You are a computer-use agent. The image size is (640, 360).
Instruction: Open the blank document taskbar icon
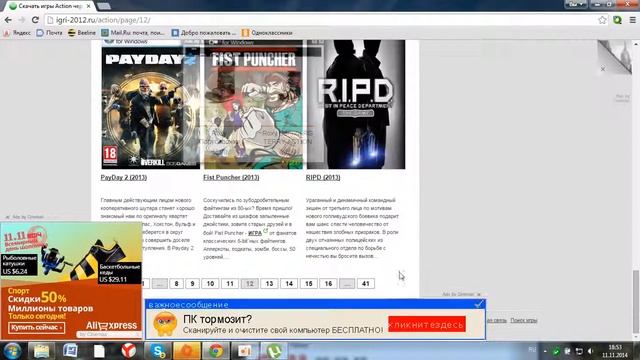(x=99, y=351)
